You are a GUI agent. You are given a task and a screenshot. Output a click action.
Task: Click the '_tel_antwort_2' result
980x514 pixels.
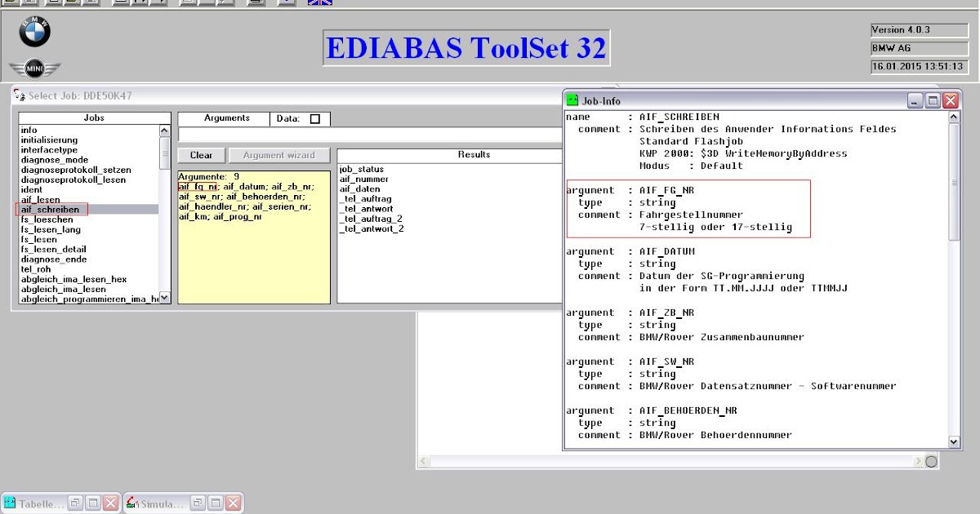click(371, 228)
